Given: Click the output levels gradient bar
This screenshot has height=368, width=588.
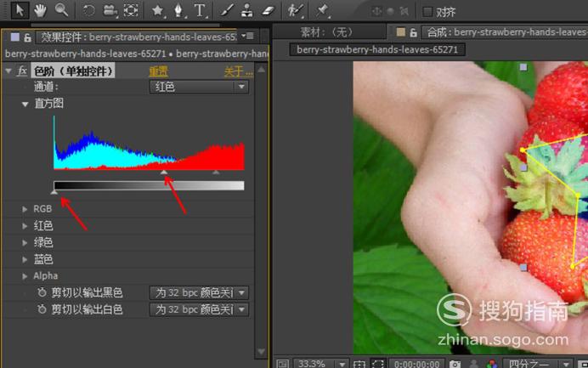Looking at the screenshot, I should coord(149,185).
